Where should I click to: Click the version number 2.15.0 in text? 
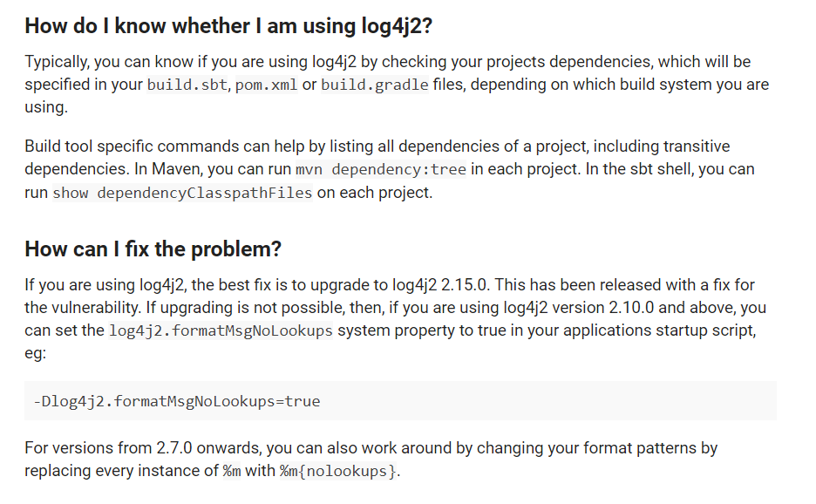(464, 285)
